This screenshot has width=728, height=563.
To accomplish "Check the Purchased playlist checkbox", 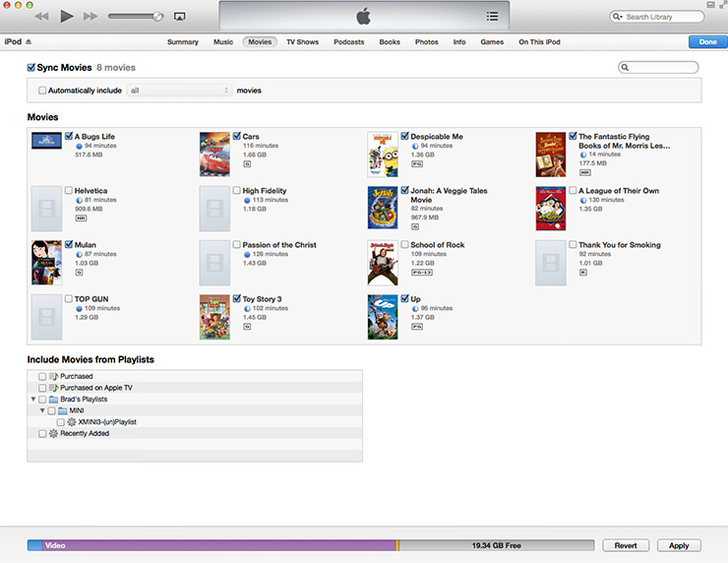I will coord(42,376).
